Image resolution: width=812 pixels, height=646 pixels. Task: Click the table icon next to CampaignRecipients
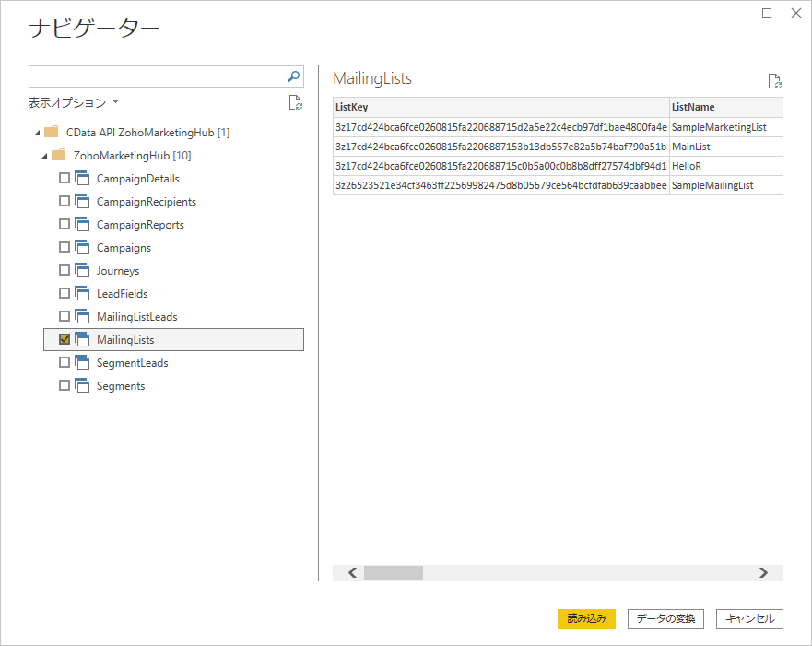(x=82, y=202)
